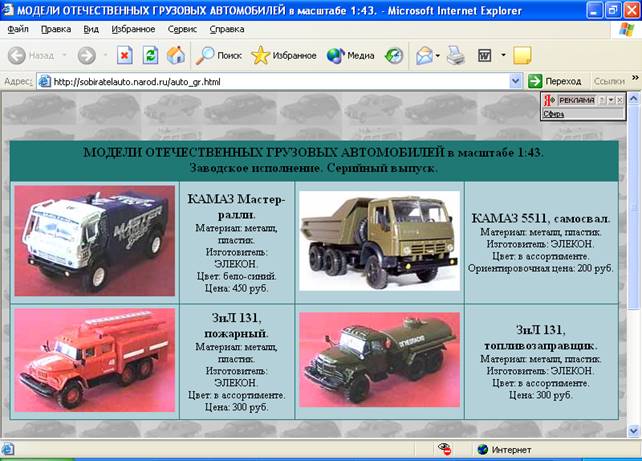Open the Вид menu
This screenshot has width=642, height=461.
[91, 29]
